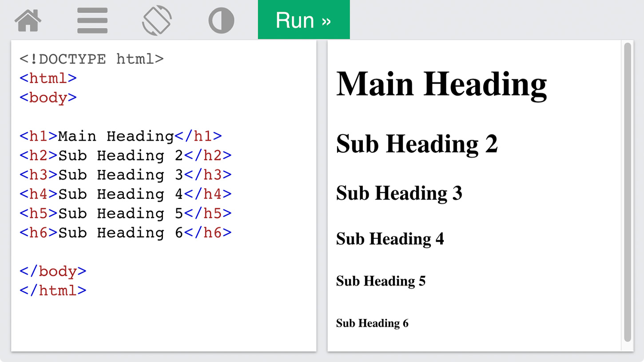Viewport: 644px width, 362px height.
Task: Select the h2 Sub Heading 2 code line
Action: 126,155
